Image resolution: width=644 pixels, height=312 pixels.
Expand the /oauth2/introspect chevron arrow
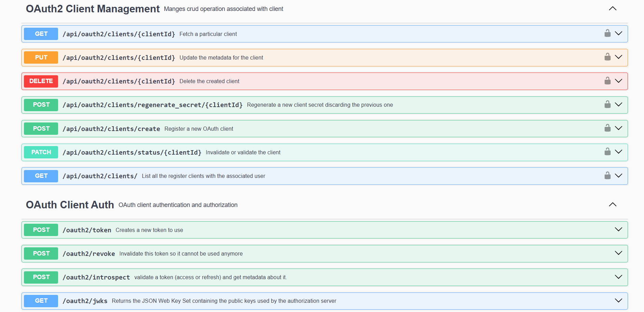[618, 277]
